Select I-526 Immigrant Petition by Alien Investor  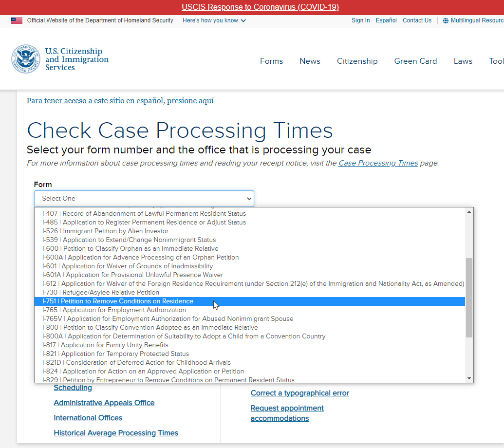click(250, 231)
